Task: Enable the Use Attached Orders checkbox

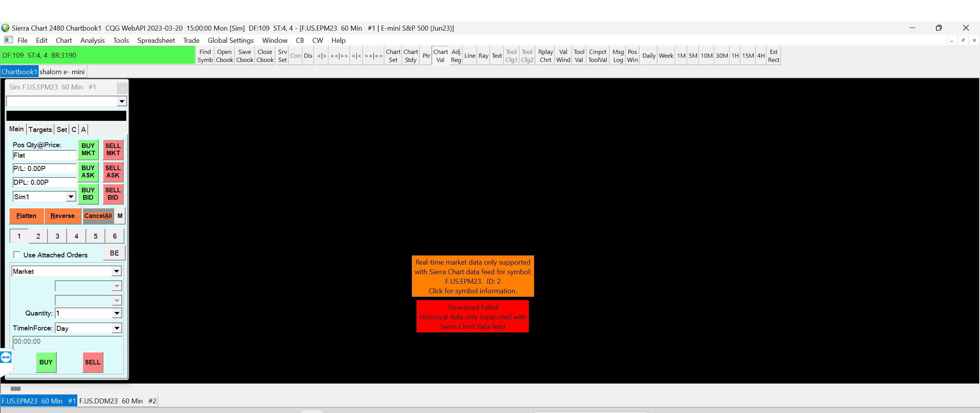Action: pyautogui.click(x=17, y=255)
